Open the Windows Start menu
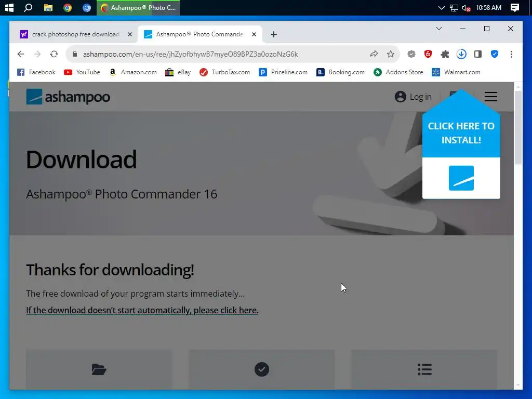The height and width of the screenshot is (399, 532). tap(9, 7)
